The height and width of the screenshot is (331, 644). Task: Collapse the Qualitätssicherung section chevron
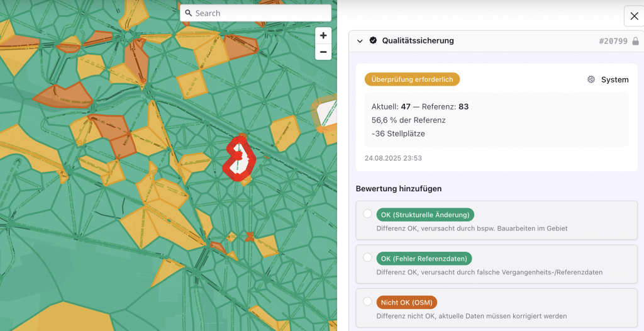point(360,41)
